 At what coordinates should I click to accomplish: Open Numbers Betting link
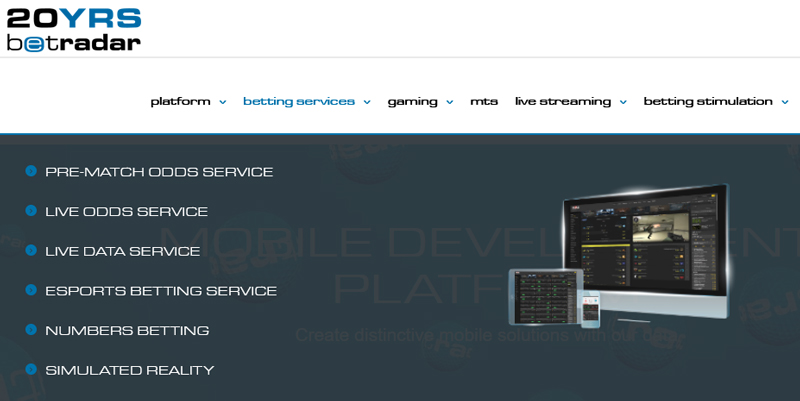[x=127, y=331]
